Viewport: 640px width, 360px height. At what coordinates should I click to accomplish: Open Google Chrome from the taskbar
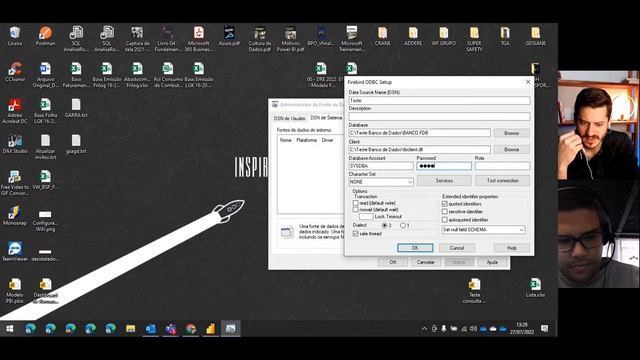tap(191, 329)
